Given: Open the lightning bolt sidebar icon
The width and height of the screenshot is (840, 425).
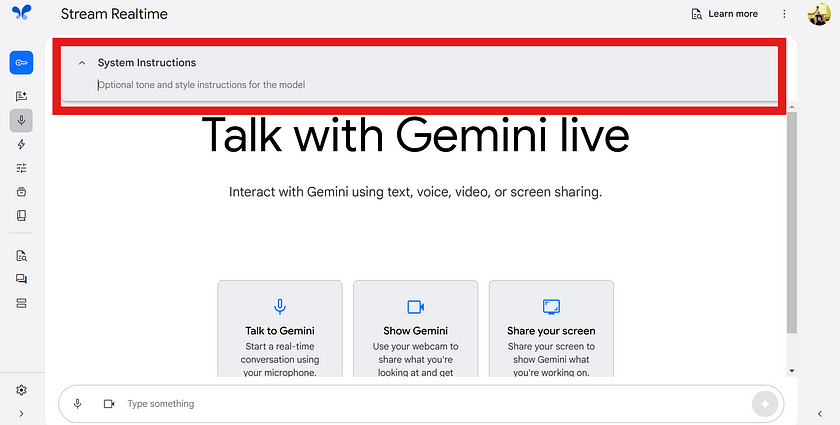Looking at the screenshot, I should [x=21, y=144].
